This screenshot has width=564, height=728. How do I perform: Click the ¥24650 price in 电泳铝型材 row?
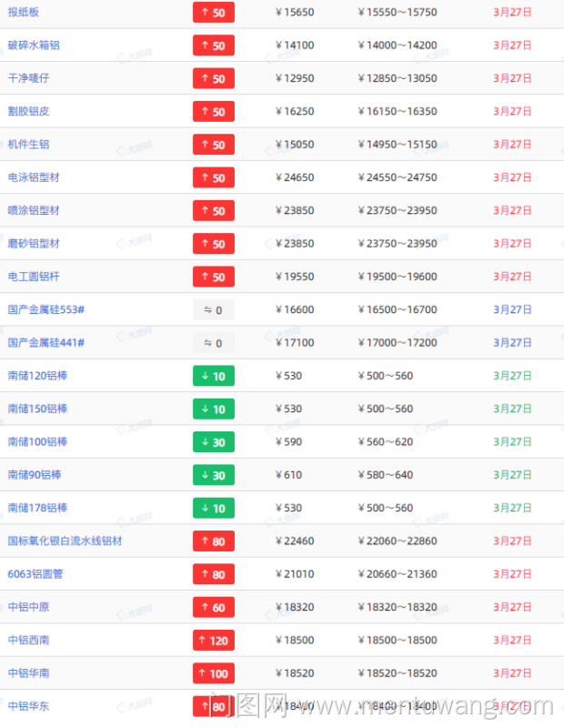(295, 177)
